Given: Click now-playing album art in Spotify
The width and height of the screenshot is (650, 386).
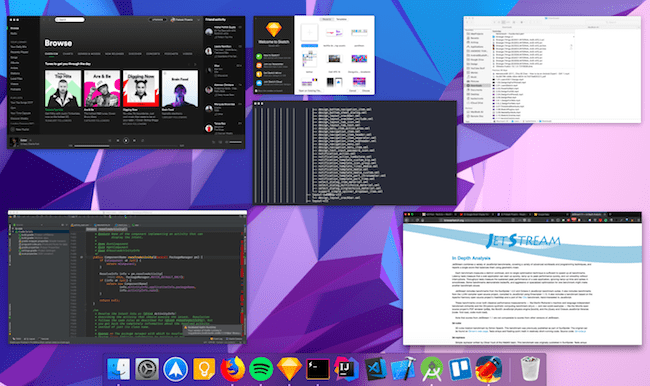Looking at the screenshot, I should pos(15,142).
